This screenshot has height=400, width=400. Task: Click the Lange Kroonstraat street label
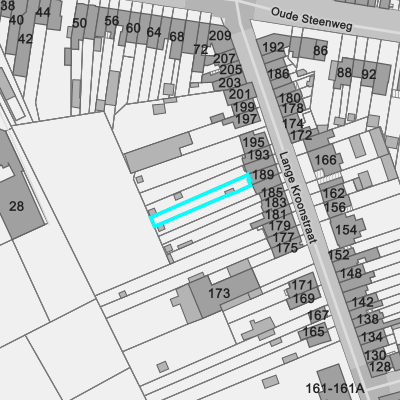[x=297, y=198]
